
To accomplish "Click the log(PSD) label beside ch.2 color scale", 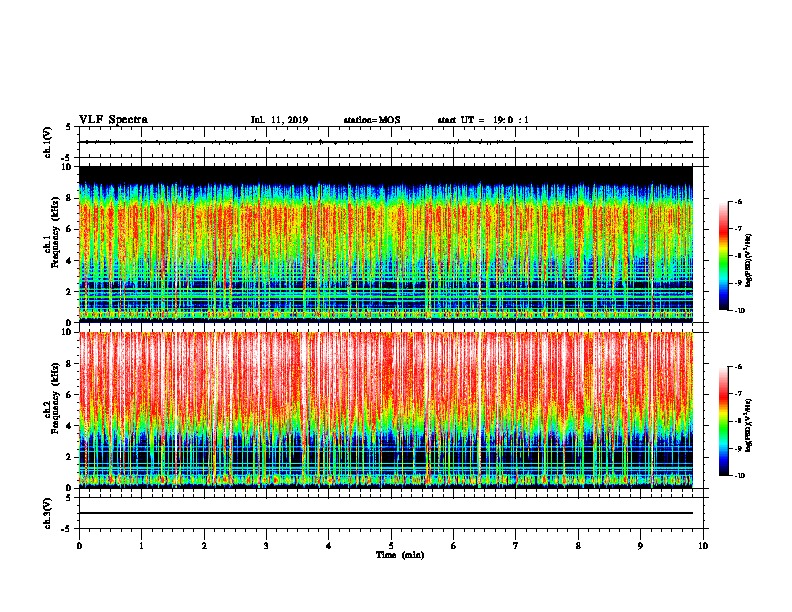I will point(749,425).
